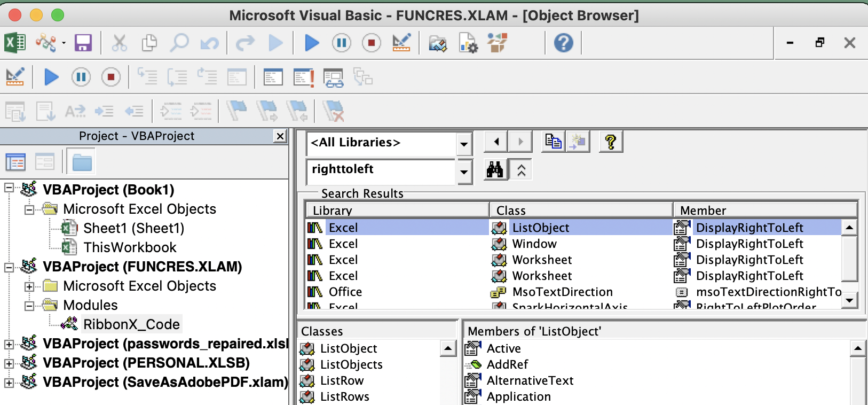Go Back in Object Browser
This screenshot has height=405, width=868.
[x=496, y=142]
